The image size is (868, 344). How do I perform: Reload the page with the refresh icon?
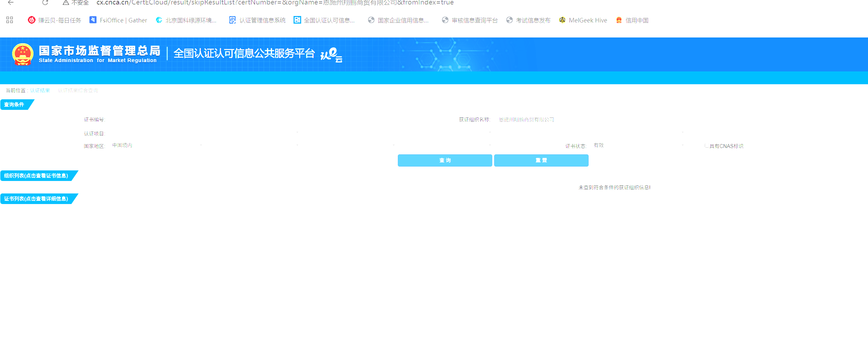click(45, 3)
